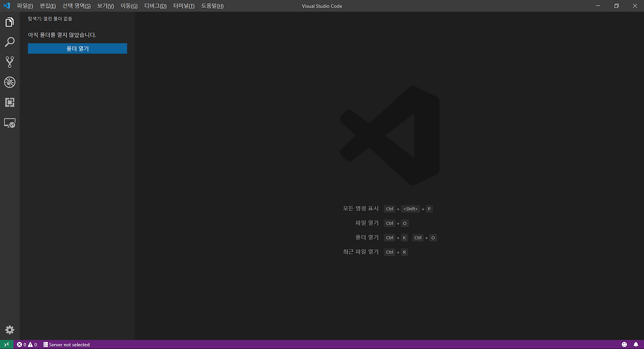Click the green remote window indicator

[7, 344]
